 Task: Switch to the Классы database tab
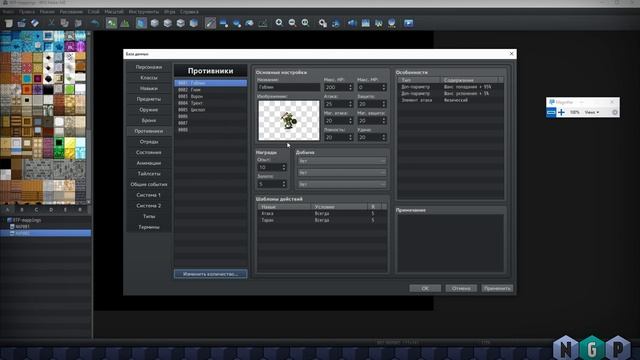149,78
